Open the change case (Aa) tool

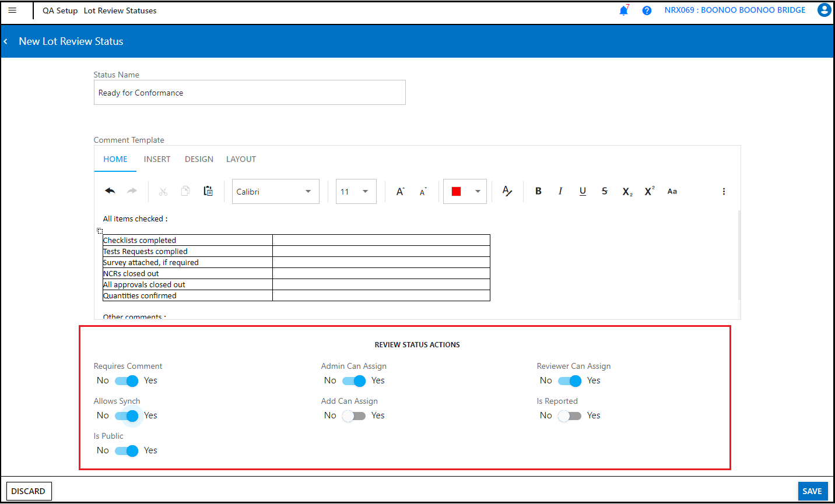click(672, 191)
